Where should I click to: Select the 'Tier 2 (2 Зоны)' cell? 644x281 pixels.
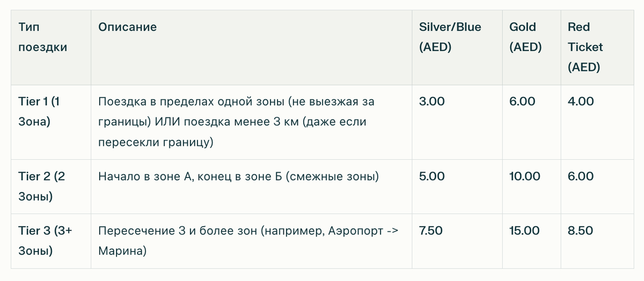[x=41, y=186]
